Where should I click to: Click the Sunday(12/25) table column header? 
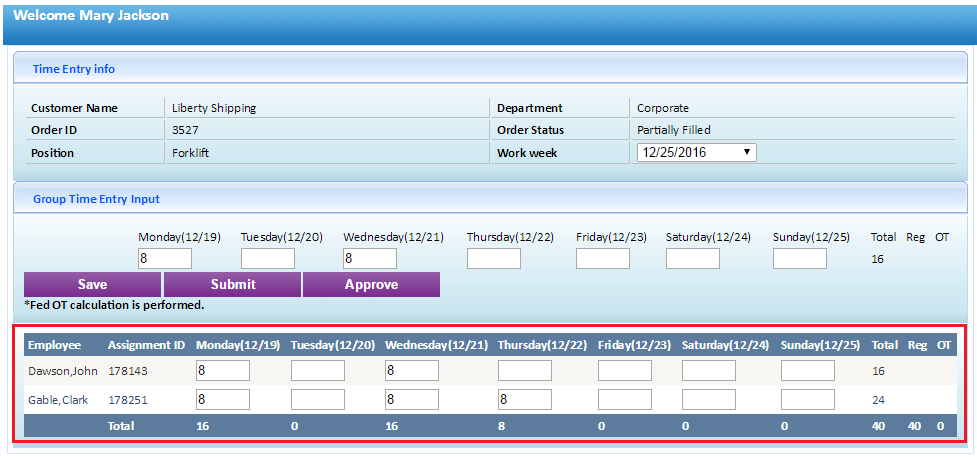click(820, 345)
